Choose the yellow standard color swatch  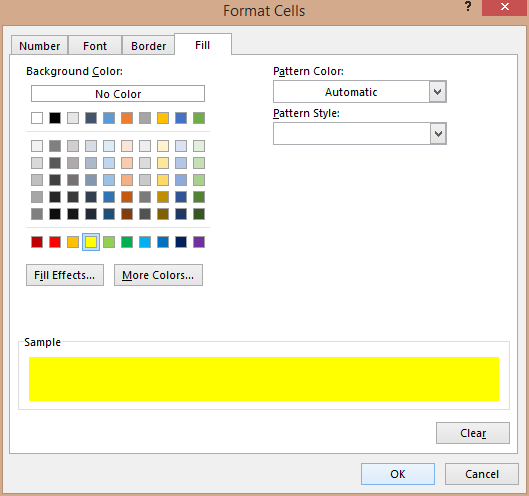coord(91,242)
